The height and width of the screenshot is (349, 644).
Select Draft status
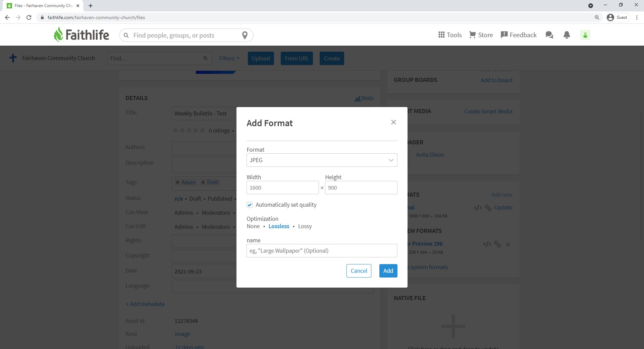(x=195, y=199)
